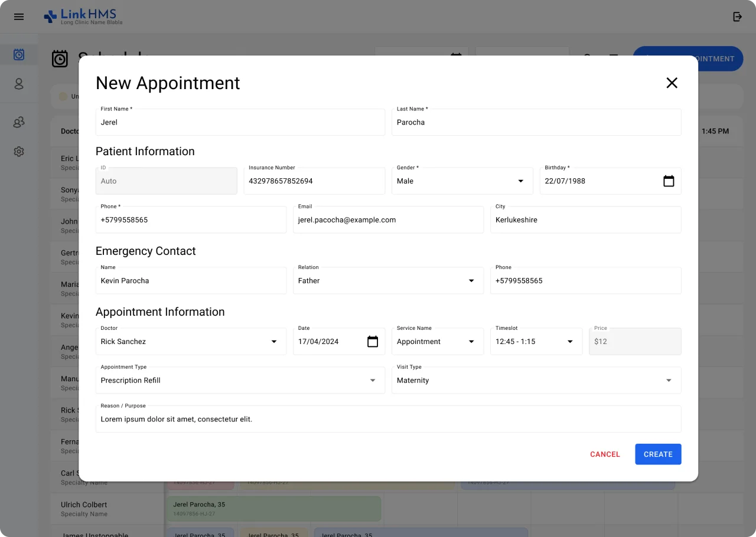Focus the First Name field
756x537 pixels.
click(x=240, y=122)
